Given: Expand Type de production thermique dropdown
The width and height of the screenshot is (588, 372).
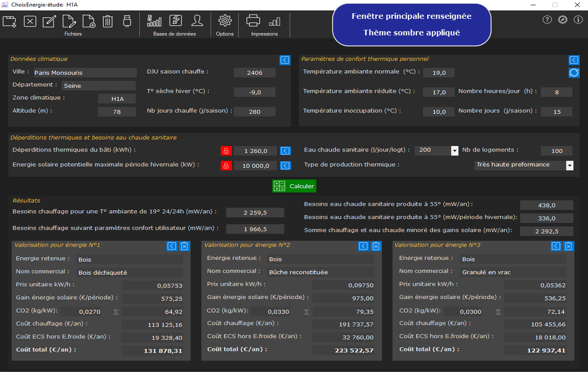Looking at the screenshot, I should point(570,165).
